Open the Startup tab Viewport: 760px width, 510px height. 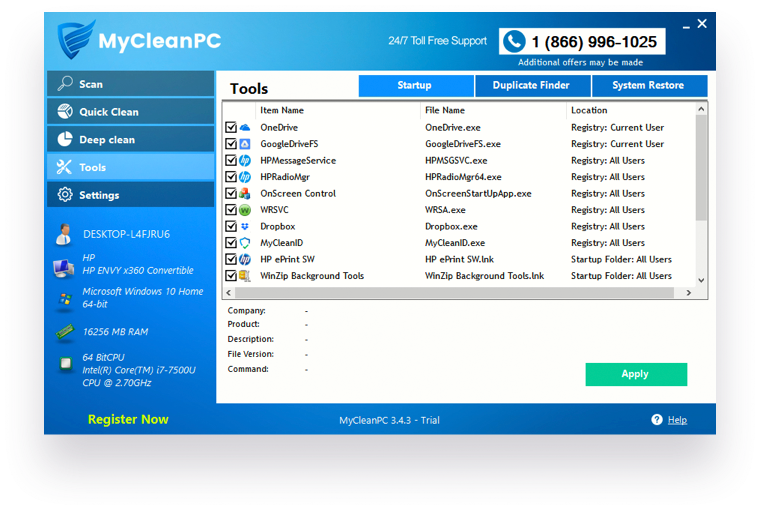416,85
